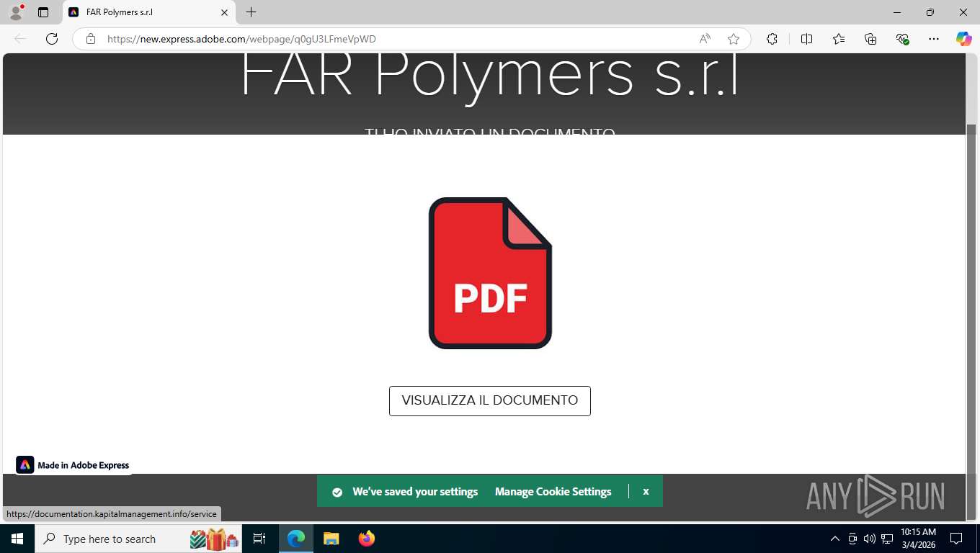Open the tab actions menu icon
980x553 pixels.
[x=43, y=12]
